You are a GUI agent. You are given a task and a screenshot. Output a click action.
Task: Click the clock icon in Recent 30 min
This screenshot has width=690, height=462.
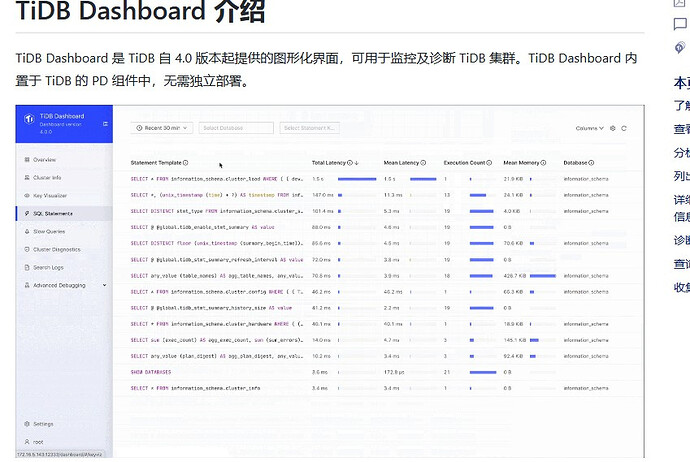pos(139,128)
